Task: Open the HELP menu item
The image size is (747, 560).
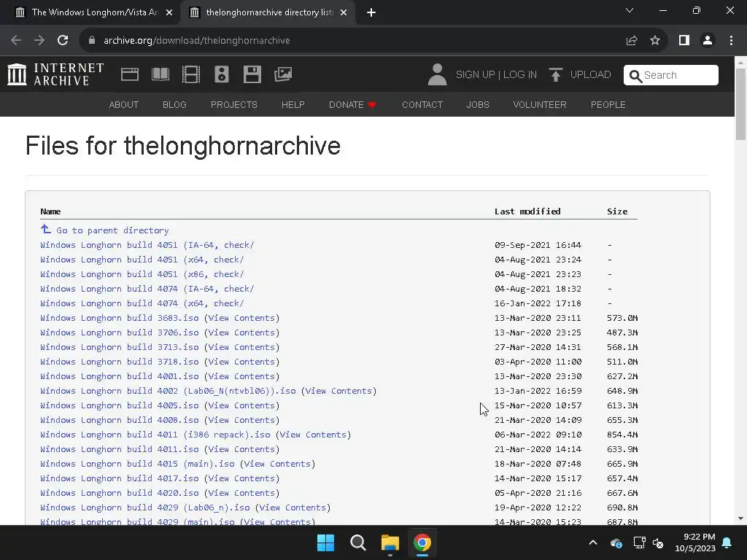Action: pyautogui.click(x=293, y=105)
